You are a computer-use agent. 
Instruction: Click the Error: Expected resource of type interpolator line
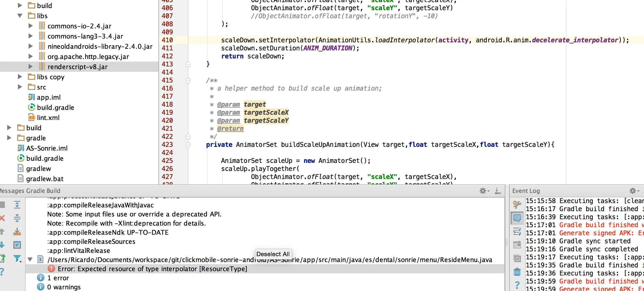pyautogui.click(x=152, y=269)
